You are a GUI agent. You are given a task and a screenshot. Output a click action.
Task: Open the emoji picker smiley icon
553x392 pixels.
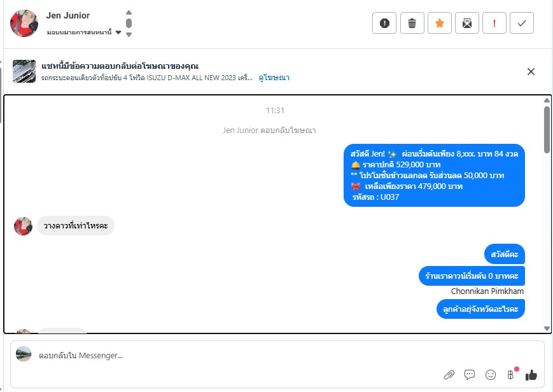(490, 375)
